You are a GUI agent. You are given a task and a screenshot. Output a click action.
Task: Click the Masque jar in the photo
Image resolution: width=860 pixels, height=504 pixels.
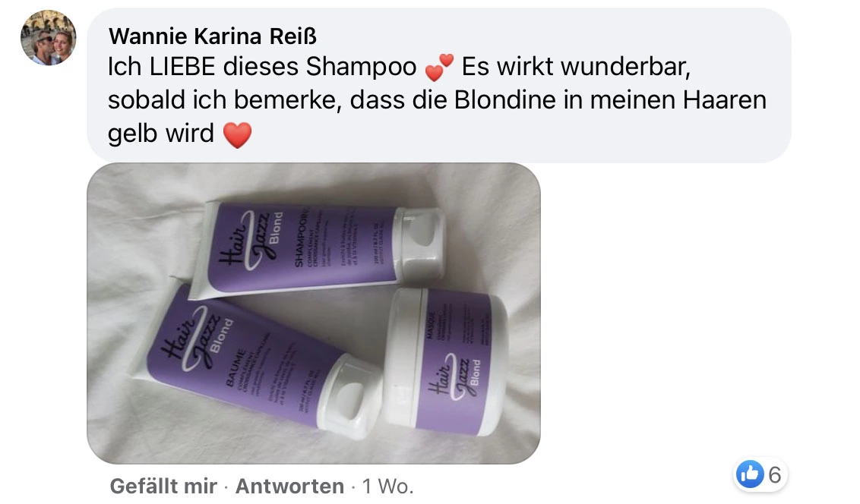[445, 364]
